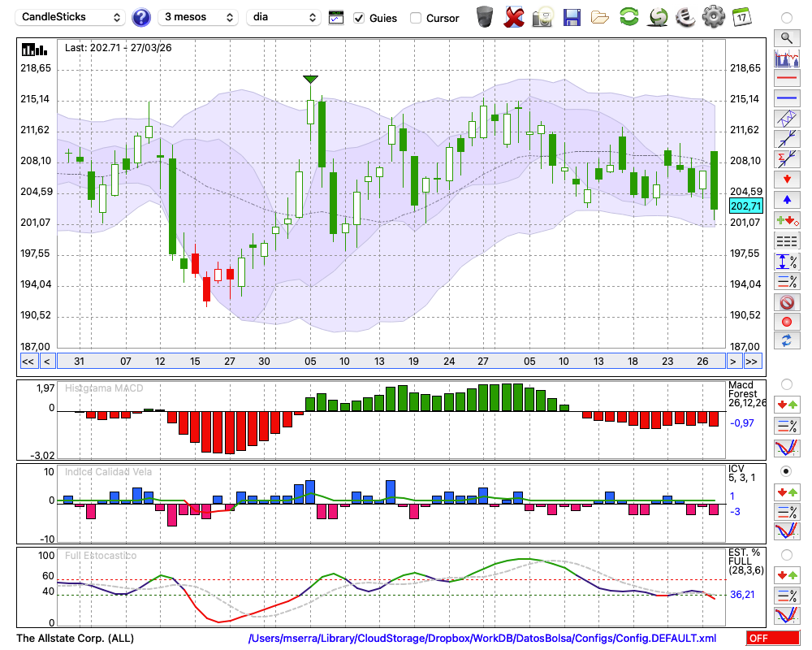Step the chart back with < button
This screenshot has width=812, height=650.
coord(46,362)
